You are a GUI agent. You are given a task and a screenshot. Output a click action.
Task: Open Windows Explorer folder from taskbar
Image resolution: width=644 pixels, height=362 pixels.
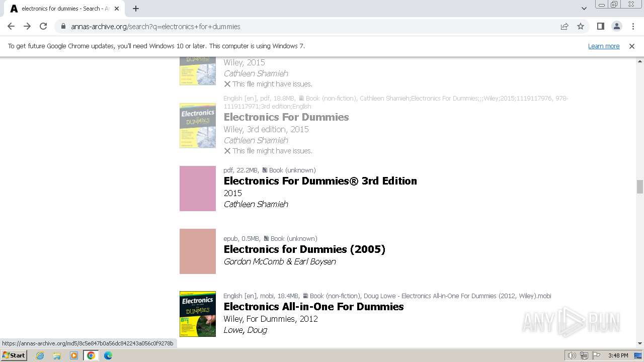tap(57, 355)
